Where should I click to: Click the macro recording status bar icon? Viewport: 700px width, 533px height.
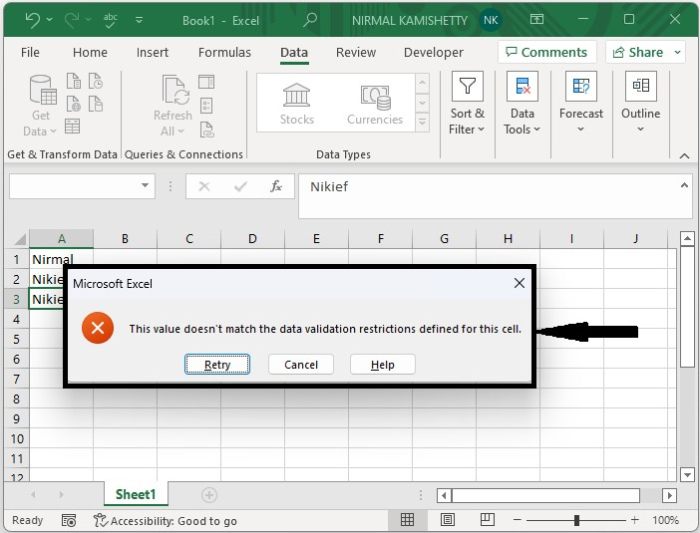tap(69, 520)
